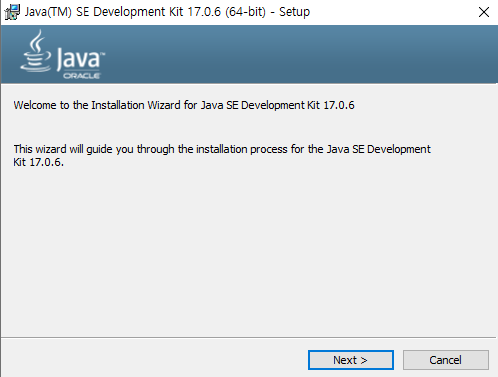Image resolution: width=498 pixels, height=377 pixels.
Task: Click the Java wordmark in the banner
Action: 78,59
